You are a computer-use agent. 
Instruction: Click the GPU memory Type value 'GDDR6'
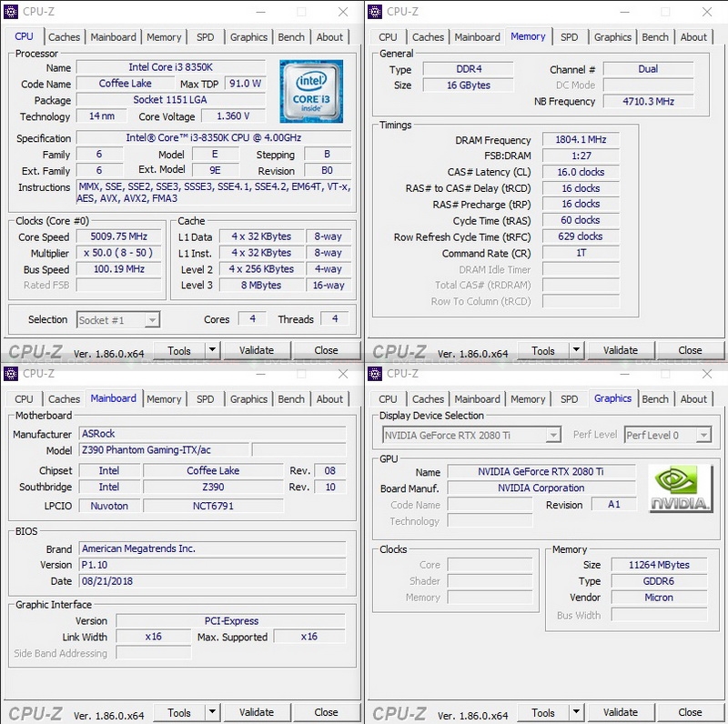[659, 581]
